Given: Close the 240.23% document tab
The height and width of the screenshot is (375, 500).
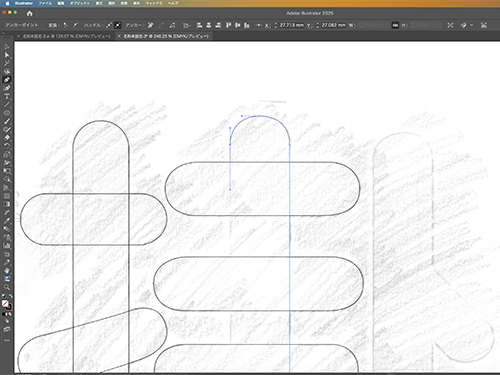Looking at the screenshot, I should click(x=119, y=36).
